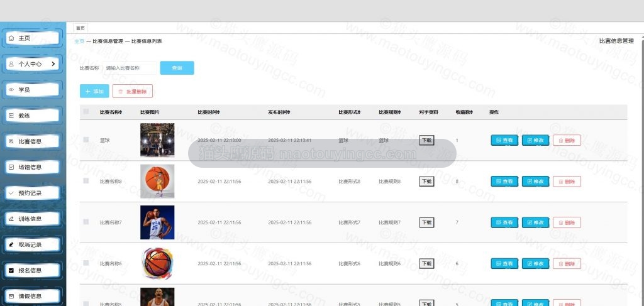Screen dimensions: 644x306
Task: Click the search icon beside 比赛信息
Action: [x=11, y=141]
